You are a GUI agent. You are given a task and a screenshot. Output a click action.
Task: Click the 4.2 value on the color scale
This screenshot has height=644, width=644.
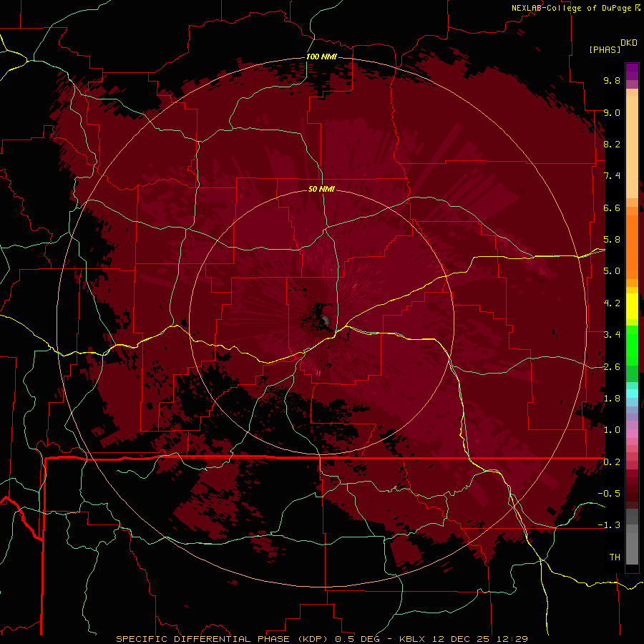coord(612,303)
